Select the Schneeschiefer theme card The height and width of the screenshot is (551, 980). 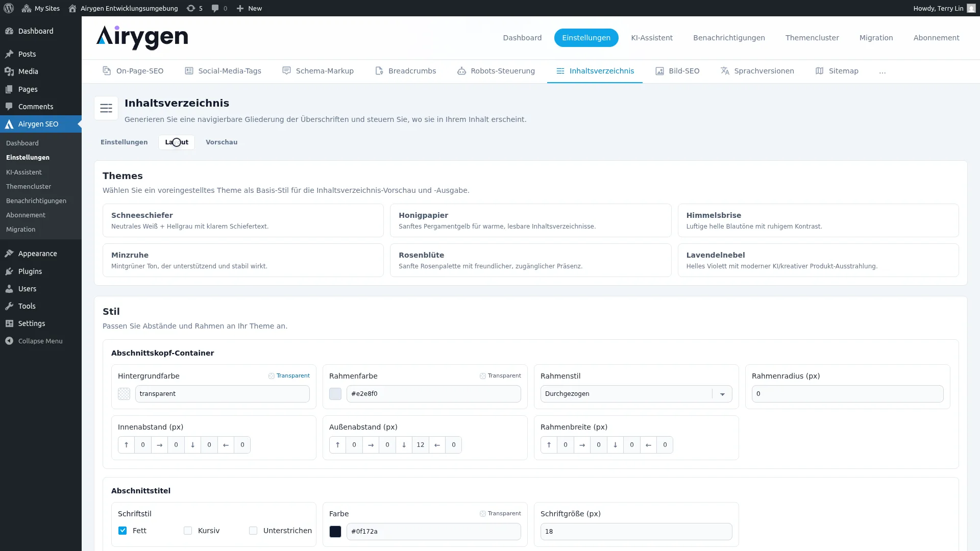pyautogui.click(x=243, y=220)
